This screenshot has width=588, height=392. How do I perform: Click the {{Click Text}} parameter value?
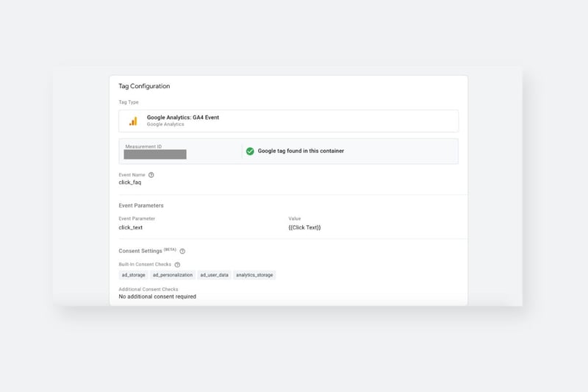[304, 227]
